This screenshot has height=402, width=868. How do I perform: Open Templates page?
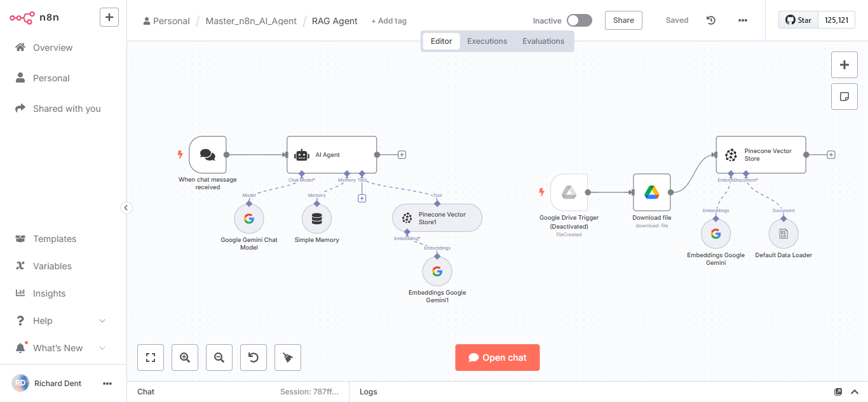pos(55,239)
